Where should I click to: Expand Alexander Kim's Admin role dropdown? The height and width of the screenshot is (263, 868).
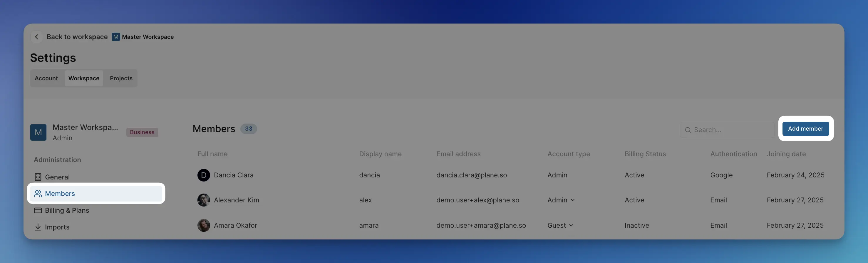tap(572, 200)
